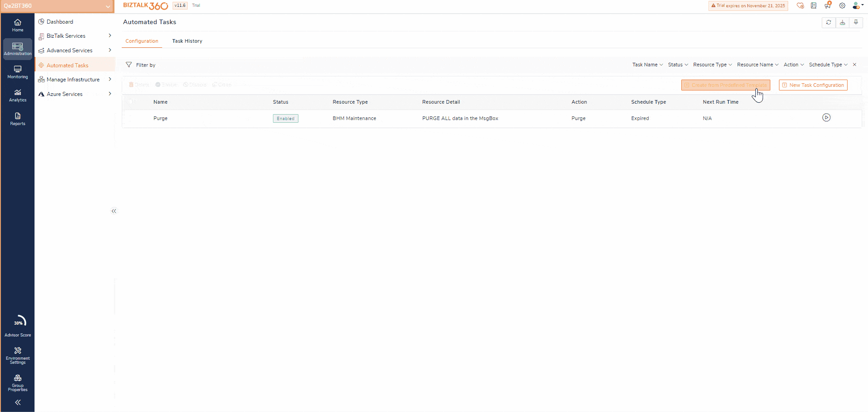Screen dimensions: 868x412
Task: Expand BizTalk Services menu item
Action: [75, 36]
